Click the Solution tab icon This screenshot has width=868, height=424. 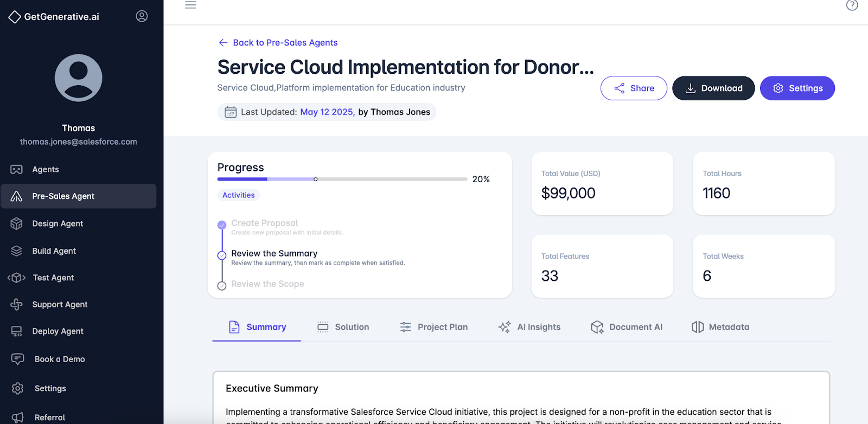pyautogui.click(x=323, y=327)
